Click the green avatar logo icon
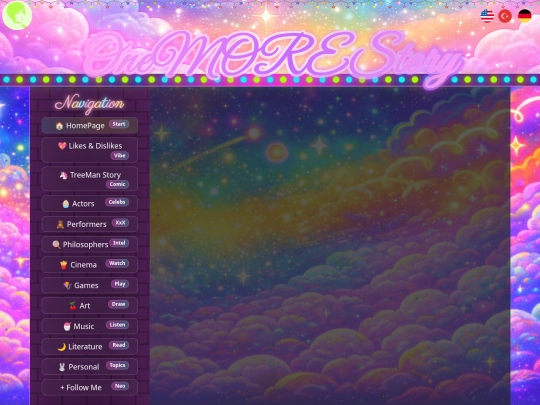The height and width of the screenshot is (405, 540). coord(17,15)
